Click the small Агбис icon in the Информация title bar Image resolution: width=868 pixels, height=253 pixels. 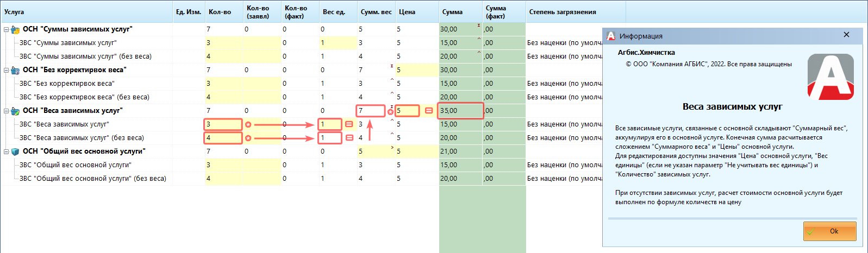[611, 36]
